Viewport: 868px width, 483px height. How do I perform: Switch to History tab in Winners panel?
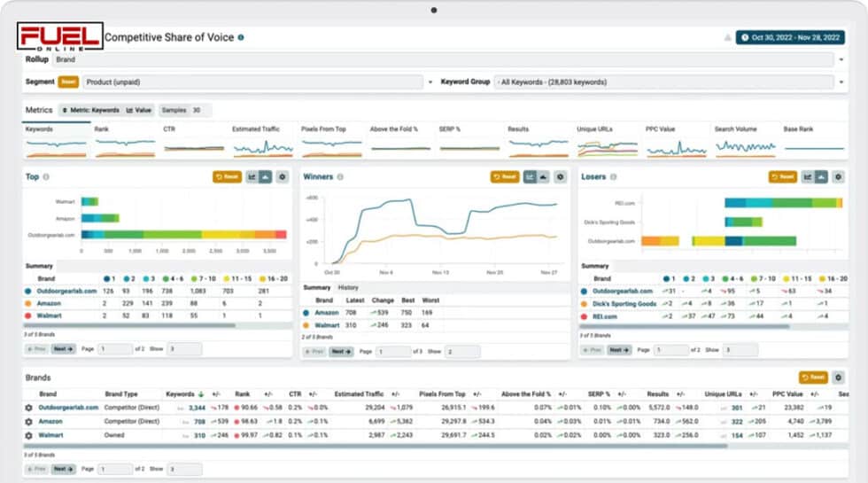tap(348, 287)
